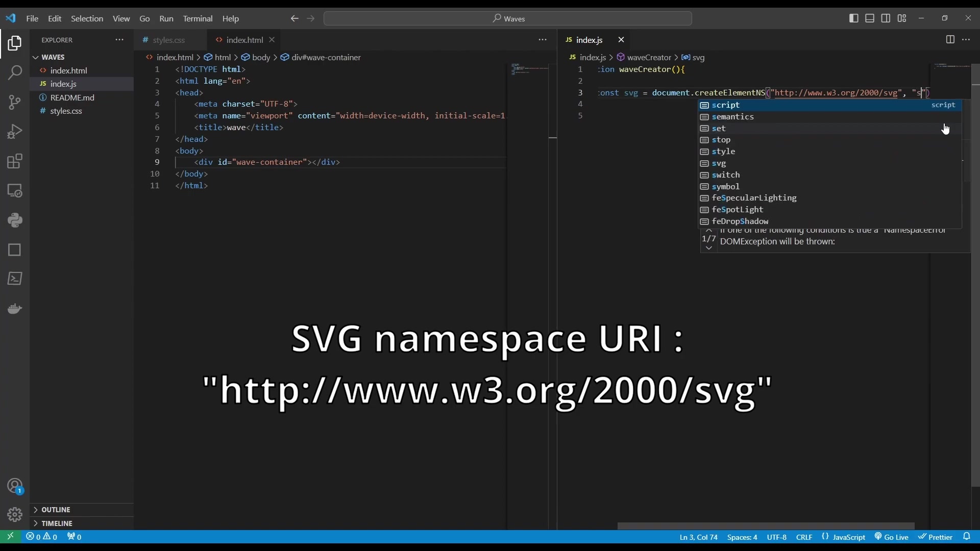This screenshot has height=551, width=980.
Task: Open body breadcrumb dropdown
Action: point(256,57)
